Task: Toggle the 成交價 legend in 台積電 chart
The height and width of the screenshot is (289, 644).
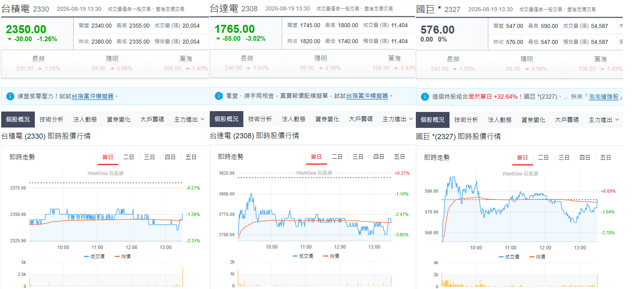Action: [x=94, y=257]
